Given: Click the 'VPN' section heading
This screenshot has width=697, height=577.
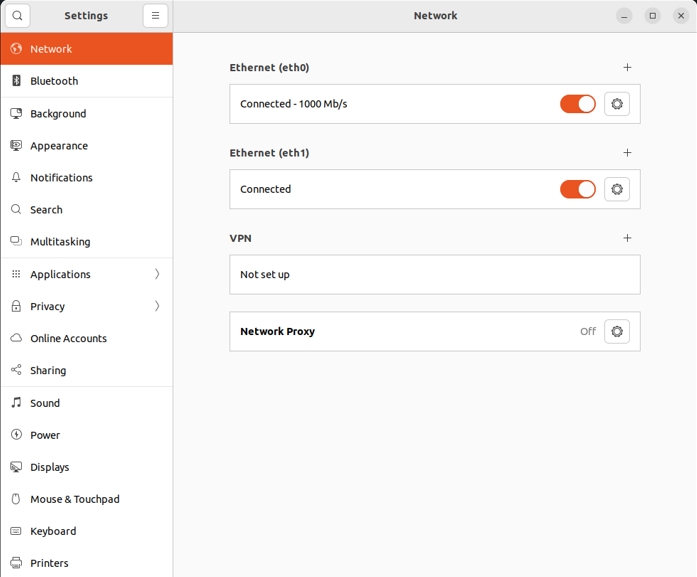Looking at the screenshot, I should [240, 238].
